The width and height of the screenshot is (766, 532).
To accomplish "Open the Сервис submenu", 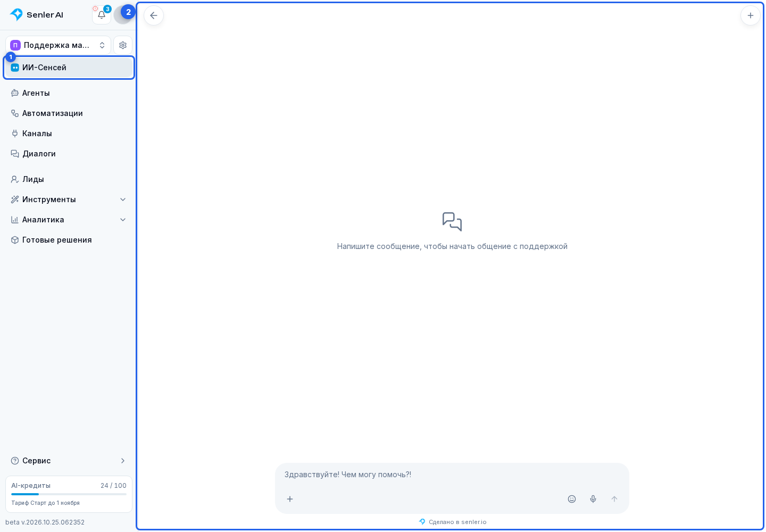I will [x=69, y=461].
